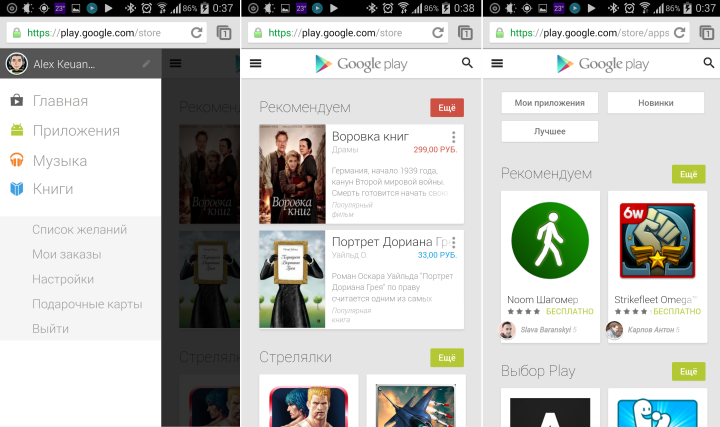Viewport: 720px width, 427px height.
Task: Click the hamburger icon behind the left drawer
Action: (x=175, y=63)
